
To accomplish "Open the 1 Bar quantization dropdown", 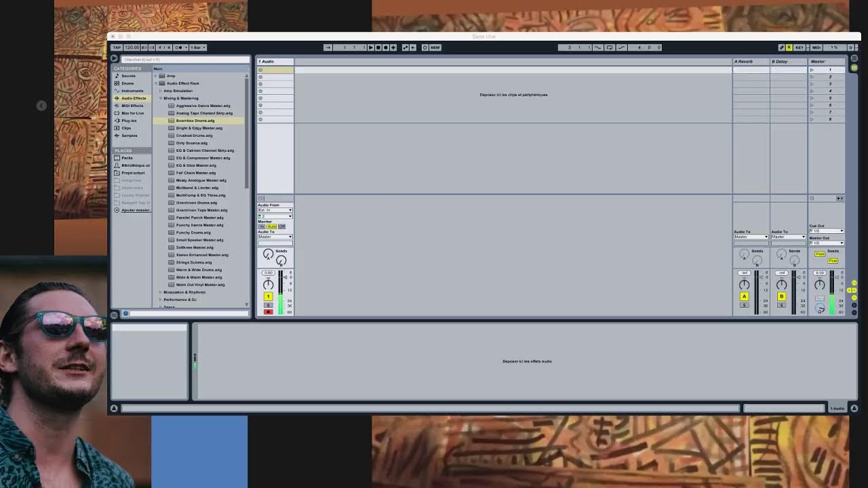I will [197, 47].
